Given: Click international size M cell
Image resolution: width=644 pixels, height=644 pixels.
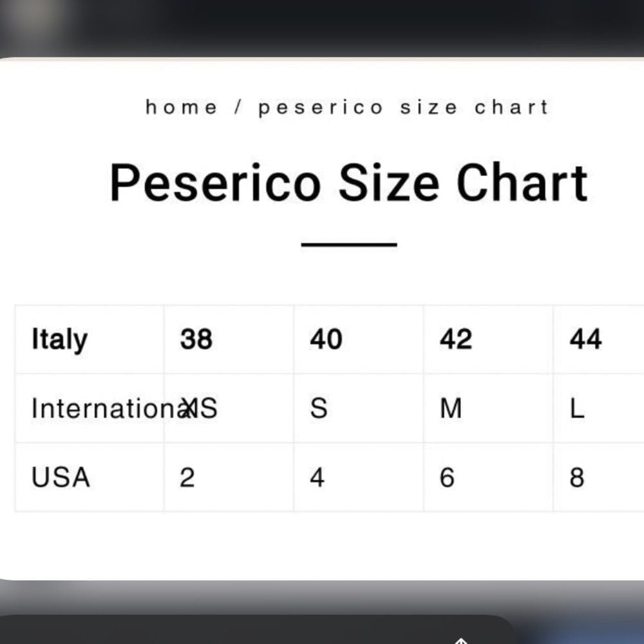Looking at the screenshot, I should (488, 408).
